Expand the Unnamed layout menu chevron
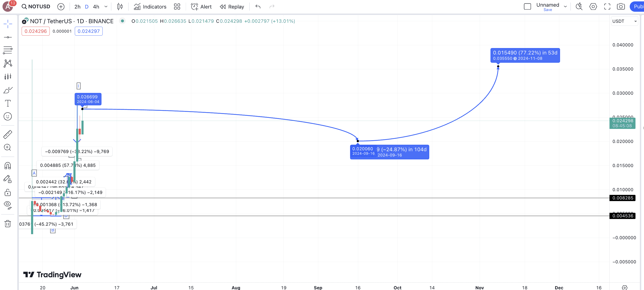 click(x=565, y=7)
